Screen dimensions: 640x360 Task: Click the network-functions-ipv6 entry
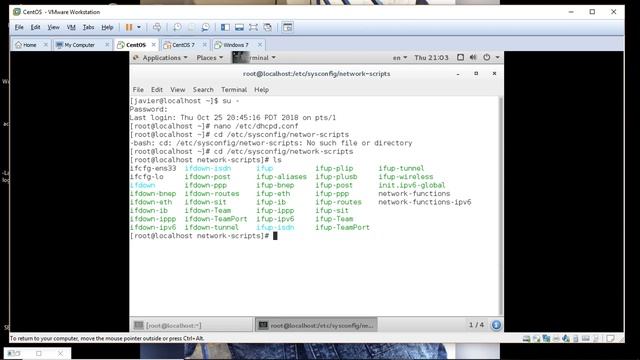[x=424, y=202]
